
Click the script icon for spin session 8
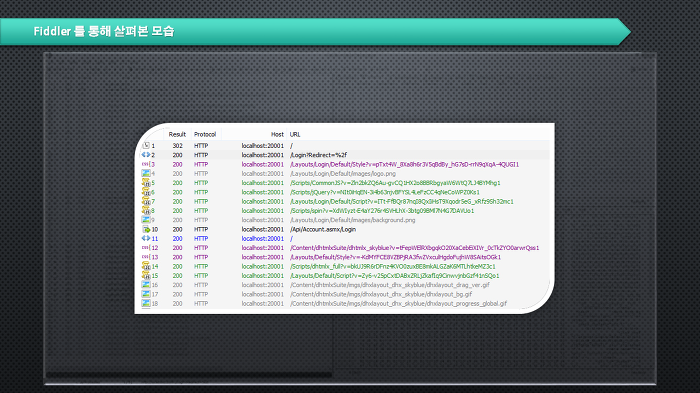[x=146, y=210]
